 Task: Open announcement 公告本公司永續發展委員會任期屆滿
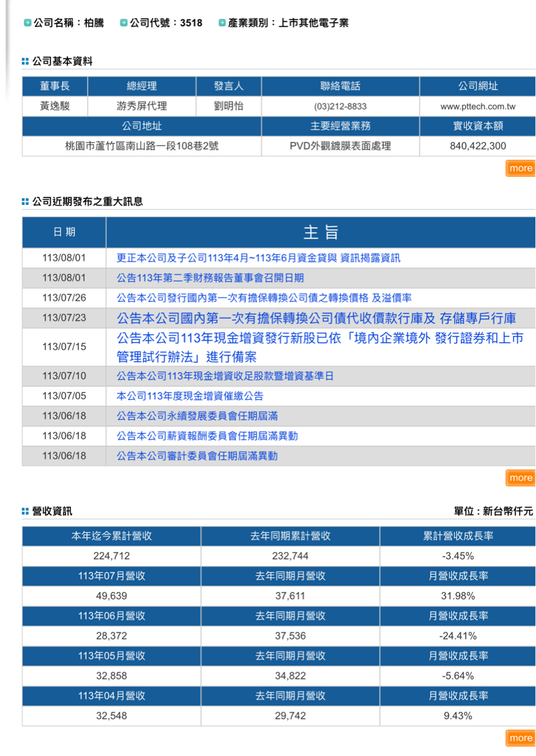[197, 416]
